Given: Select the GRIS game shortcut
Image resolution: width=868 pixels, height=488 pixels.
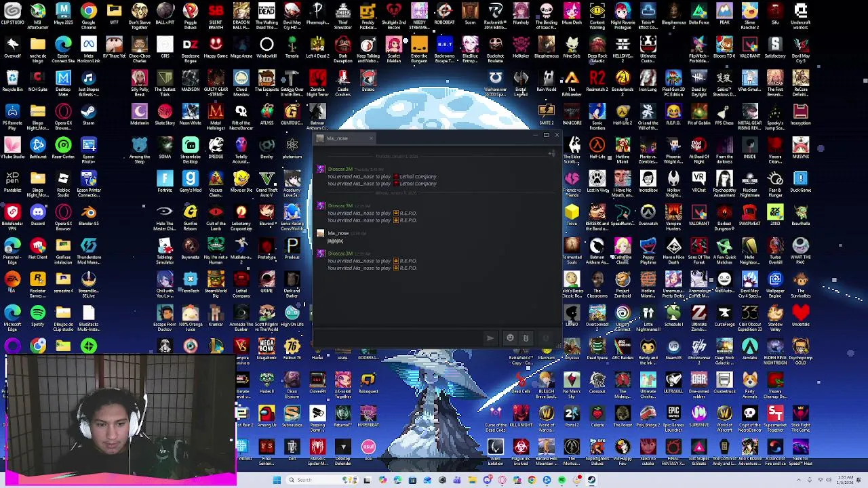Looking at the screenshot, I should tap(165, 48).
